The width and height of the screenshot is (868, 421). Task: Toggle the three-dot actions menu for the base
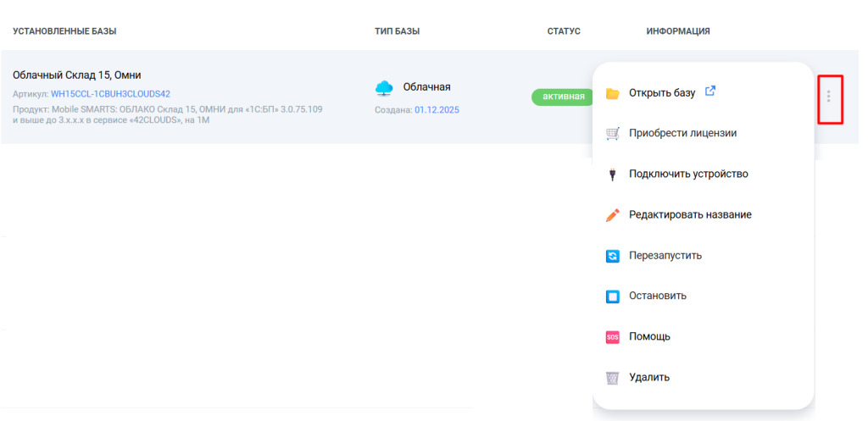click(828, 97)
